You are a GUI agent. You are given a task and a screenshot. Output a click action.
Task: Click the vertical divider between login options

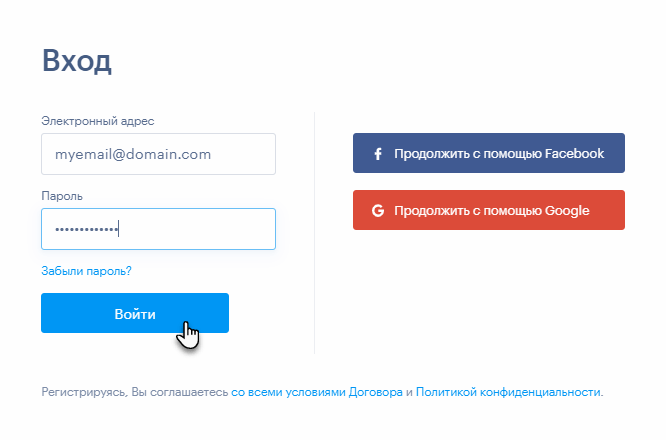(x=314, y=233)
